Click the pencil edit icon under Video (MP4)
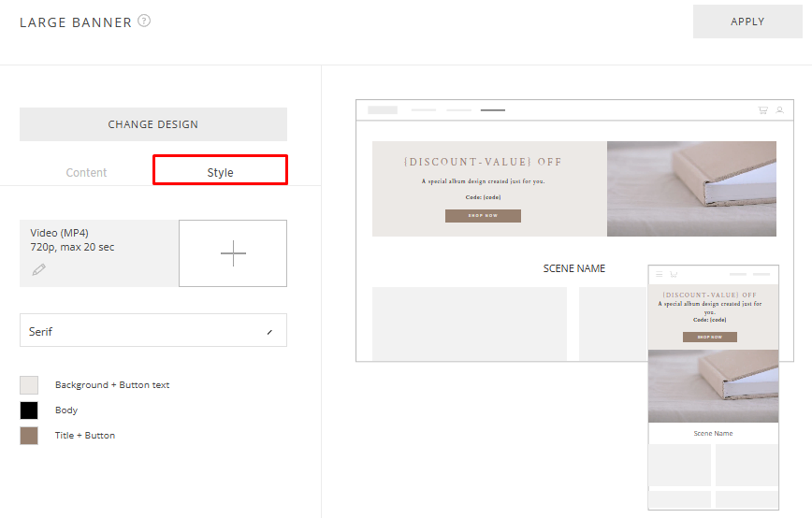 (x=38, y=269)
